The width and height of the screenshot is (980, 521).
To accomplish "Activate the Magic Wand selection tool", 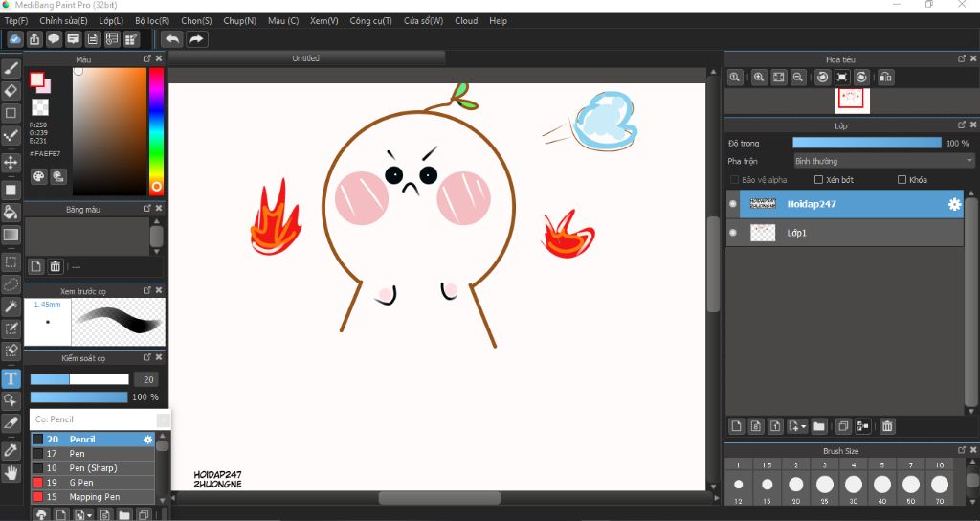I will click(x=11, y=306).
